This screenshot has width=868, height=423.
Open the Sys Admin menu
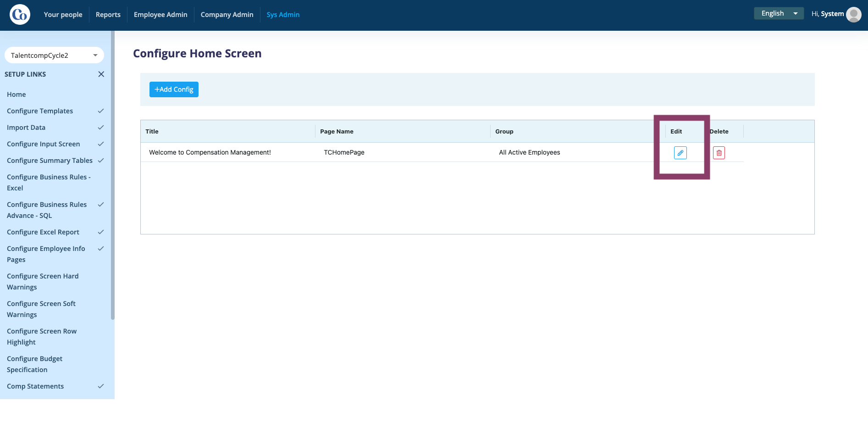click(283, 15)
